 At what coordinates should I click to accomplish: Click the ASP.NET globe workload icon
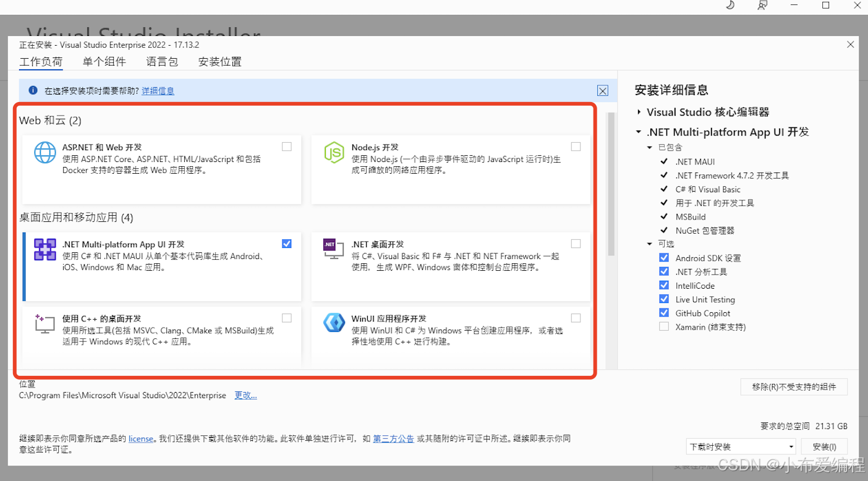(45, 152)
